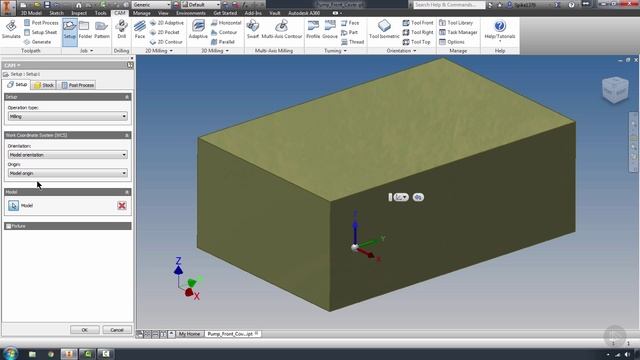Screen dimensions: 640x360
Task: Choose the Swarf multi-axis tool
Action: point(253,29)
